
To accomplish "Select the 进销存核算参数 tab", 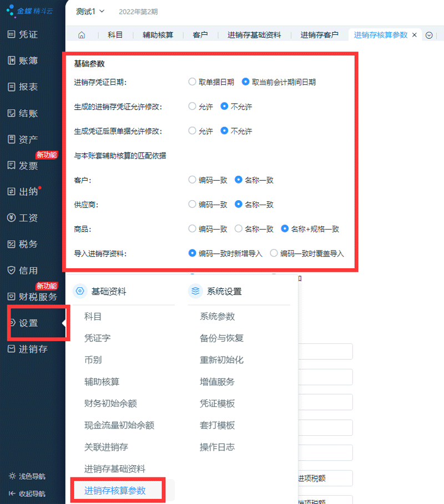I will pyautogui.click(x=381, y=35).
